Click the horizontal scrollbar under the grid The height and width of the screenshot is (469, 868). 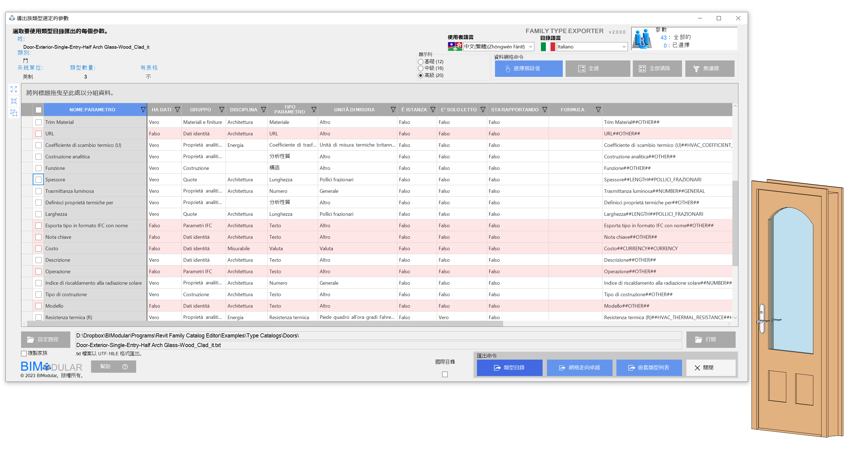click(x=264, y=324)
